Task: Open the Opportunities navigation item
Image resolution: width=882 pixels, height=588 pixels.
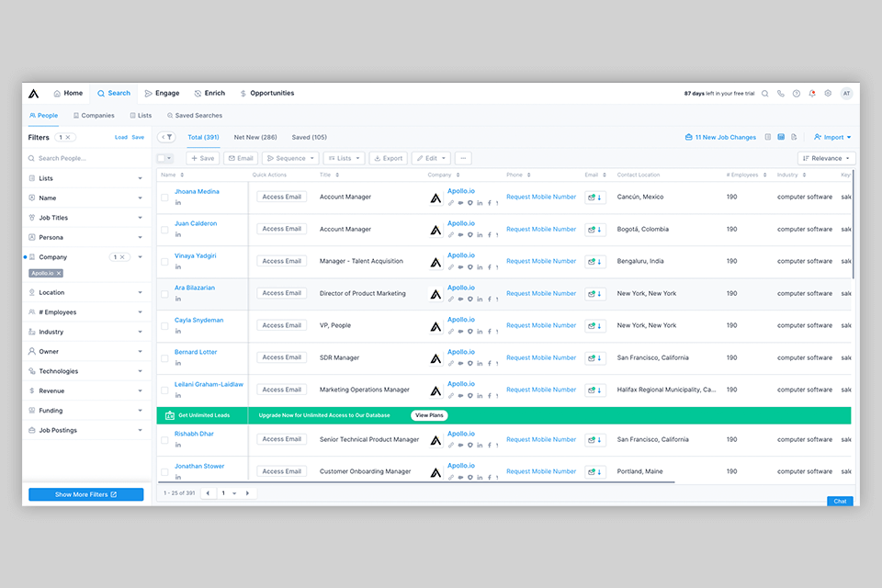Action: coord(266,94)
